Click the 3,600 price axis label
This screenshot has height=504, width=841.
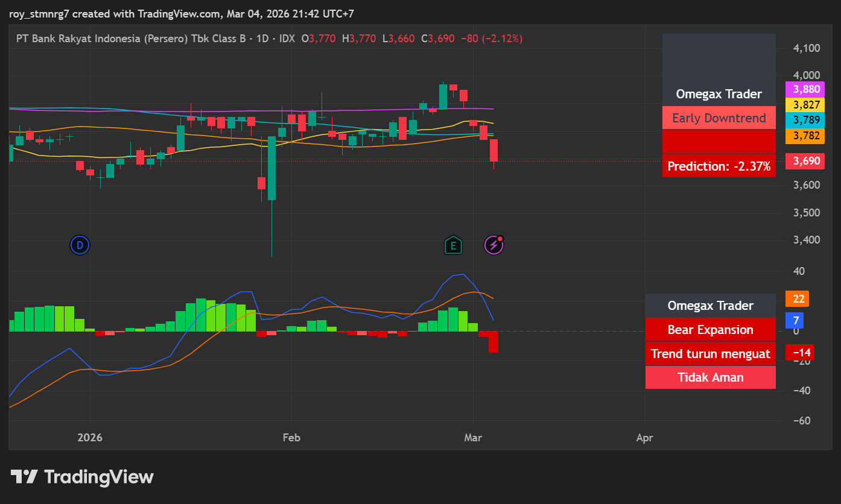pyautogui.click(x=807, y=185)
